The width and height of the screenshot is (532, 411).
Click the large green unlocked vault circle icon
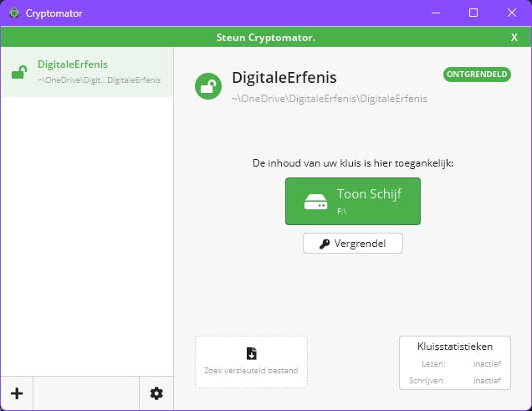[x=208, y=86]
